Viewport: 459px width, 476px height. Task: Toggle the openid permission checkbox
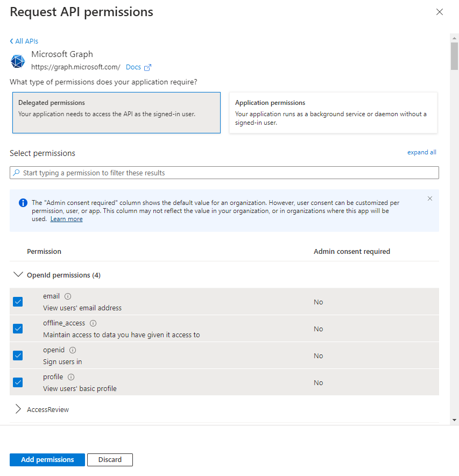(x=18, y=356)
